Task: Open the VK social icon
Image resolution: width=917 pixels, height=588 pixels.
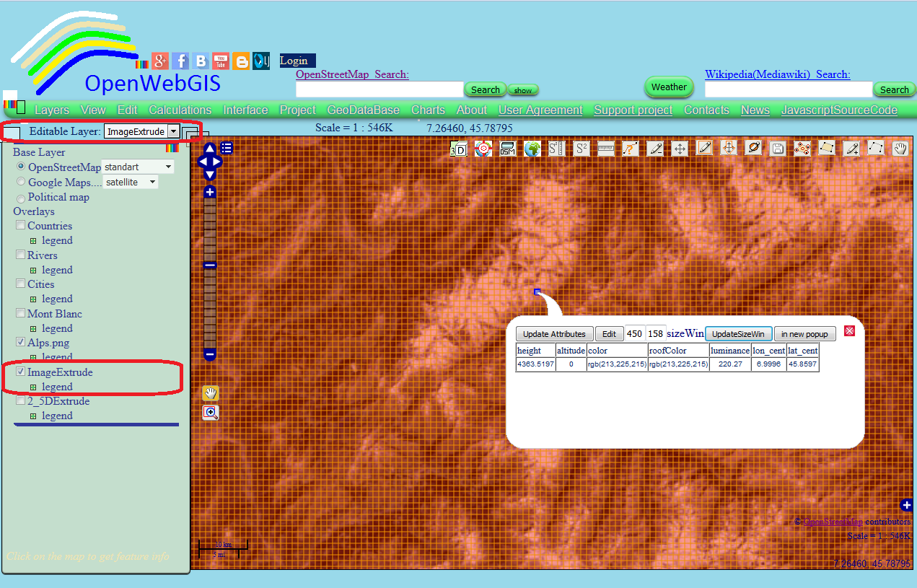Action: tap(201, 61)
